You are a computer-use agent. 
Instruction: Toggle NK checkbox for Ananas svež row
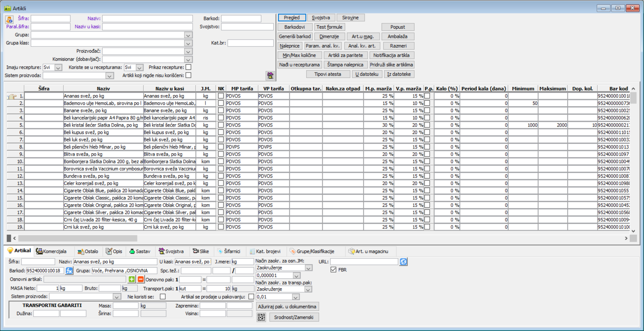221,96
